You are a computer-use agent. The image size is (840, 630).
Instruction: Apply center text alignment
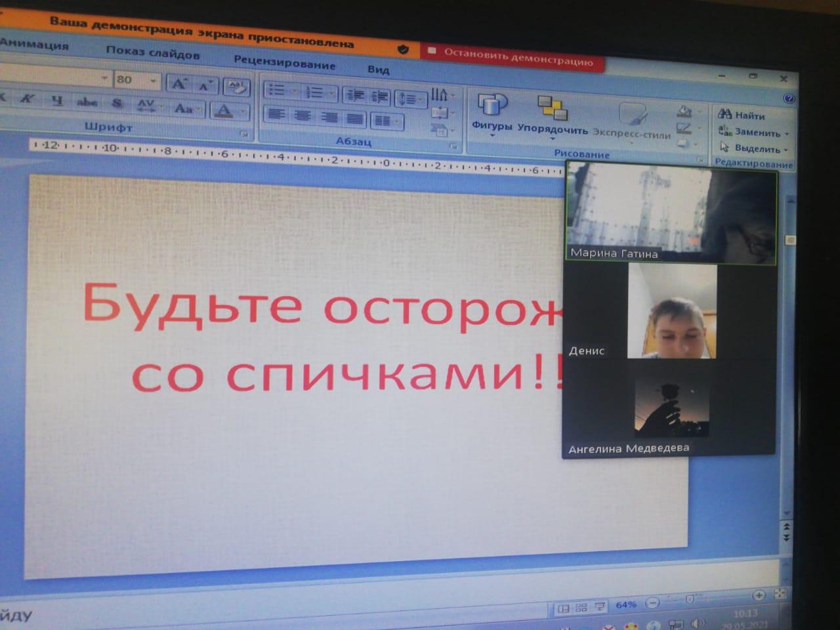point(303,116)
